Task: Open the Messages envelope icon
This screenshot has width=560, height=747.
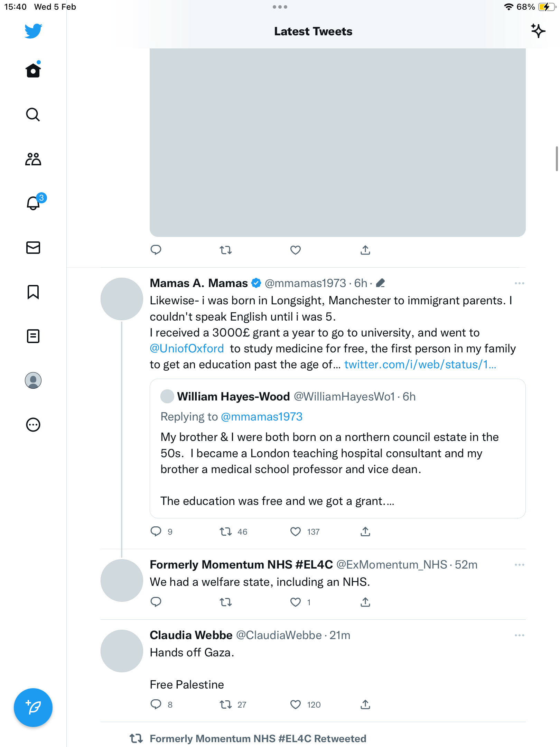Action: point(33,248)
